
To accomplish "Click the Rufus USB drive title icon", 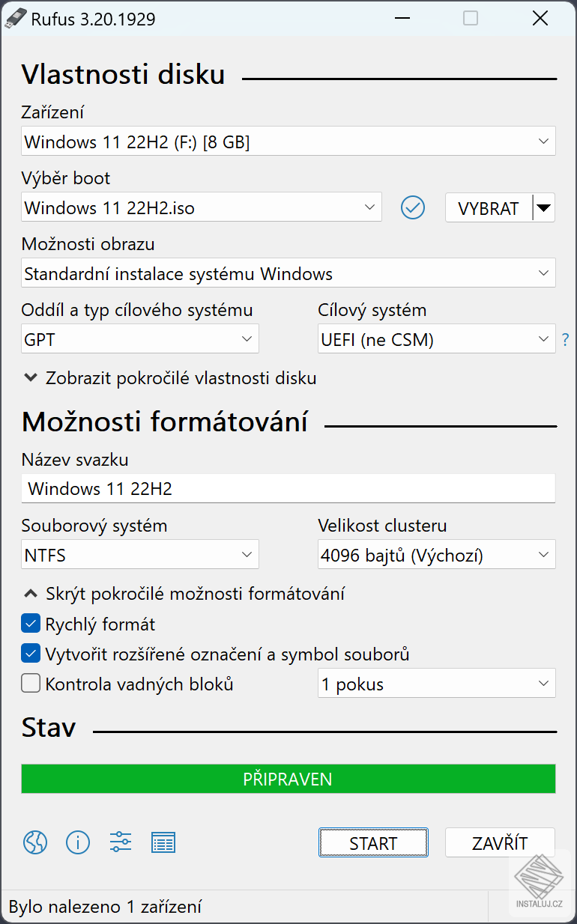I will (x=15, y=19).
